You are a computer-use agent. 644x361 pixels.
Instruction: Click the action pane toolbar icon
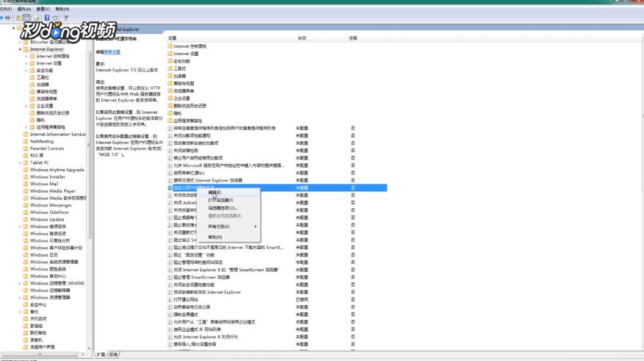[x=55, y=18]
